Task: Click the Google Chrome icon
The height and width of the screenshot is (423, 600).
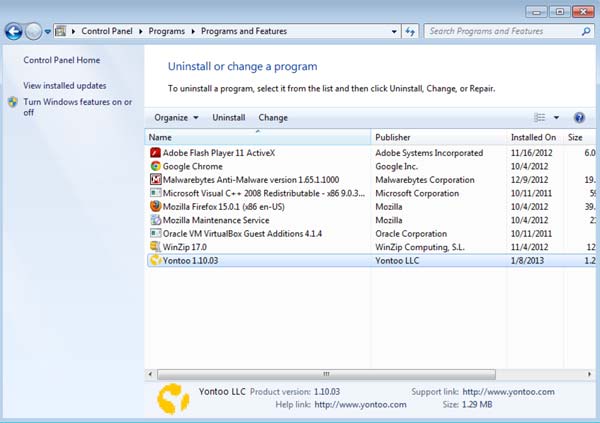Action: coord(155,166)
